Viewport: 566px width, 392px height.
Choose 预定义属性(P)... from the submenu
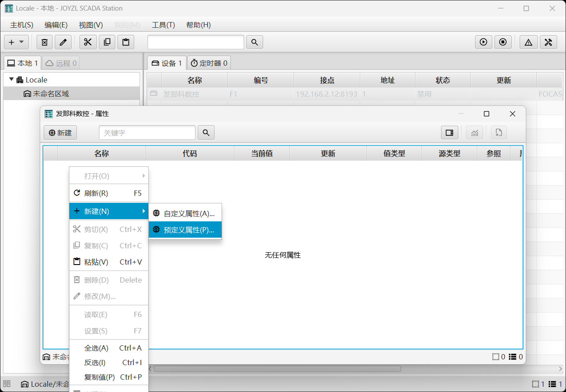[x=185, y=230]
